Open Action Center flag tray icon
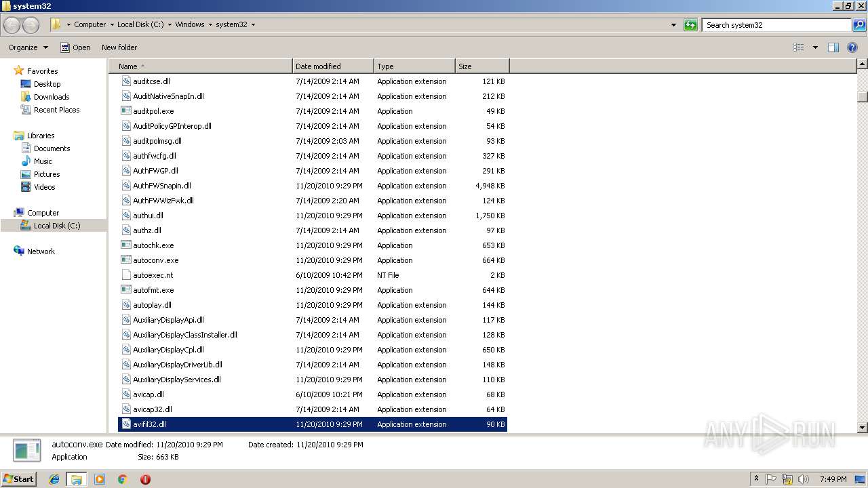This screenshot has width=868, height=488. pyautogui.click(x=772, y=479)
